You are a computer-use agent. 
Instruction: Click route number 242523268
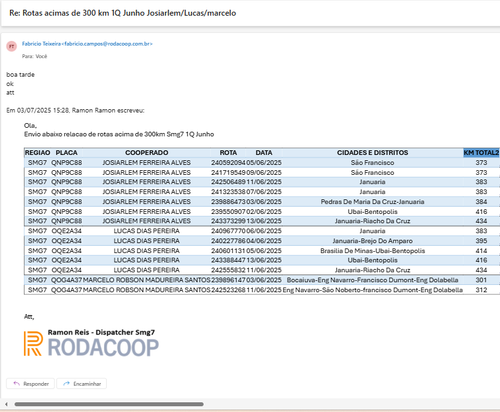pos(228,290)
